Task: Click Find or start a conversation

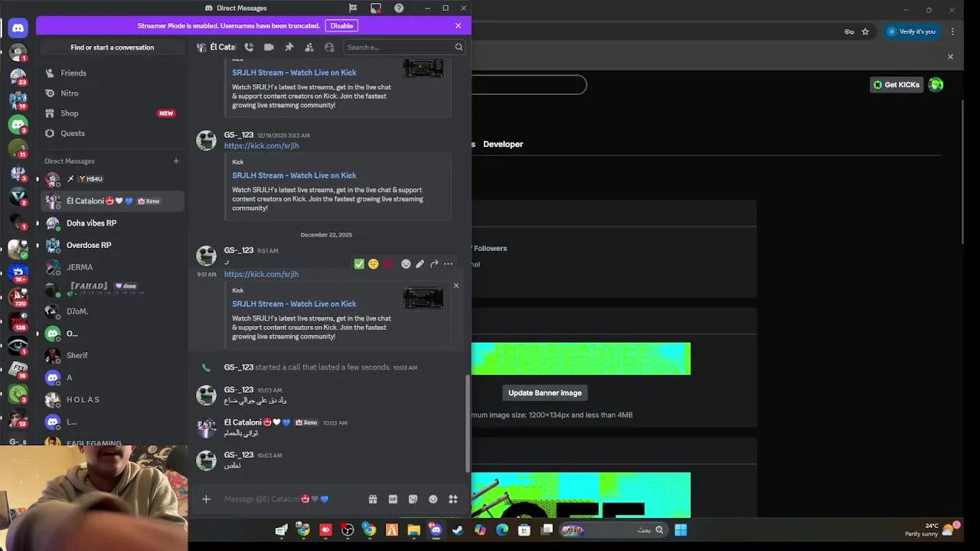Action: 113,47
